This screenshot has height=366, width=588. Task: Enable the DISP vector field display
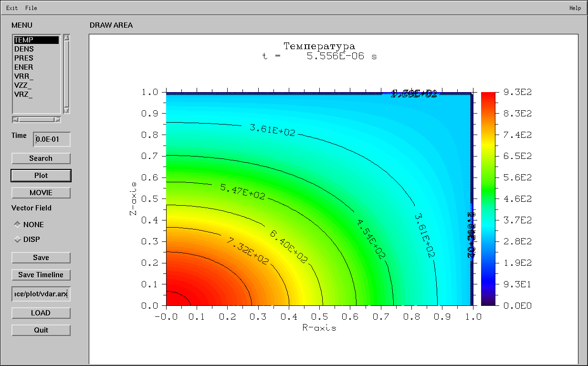pos(16,239)
